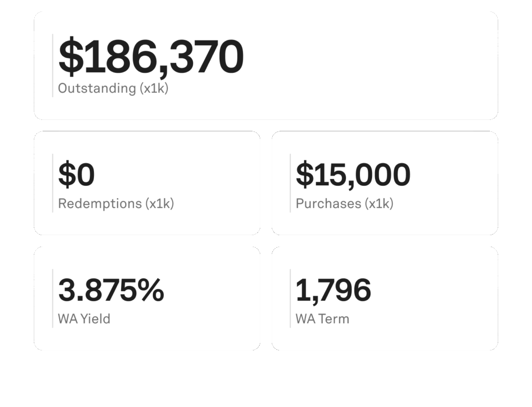
Task: Click the 3.875% yield value
Action: (x=111, y=290)
